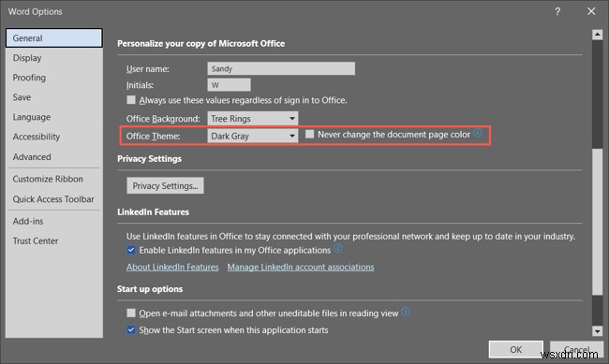Screen dimensions: 609x364
Task: Close the Word Options dialog
Action: (x=591, y=11)
